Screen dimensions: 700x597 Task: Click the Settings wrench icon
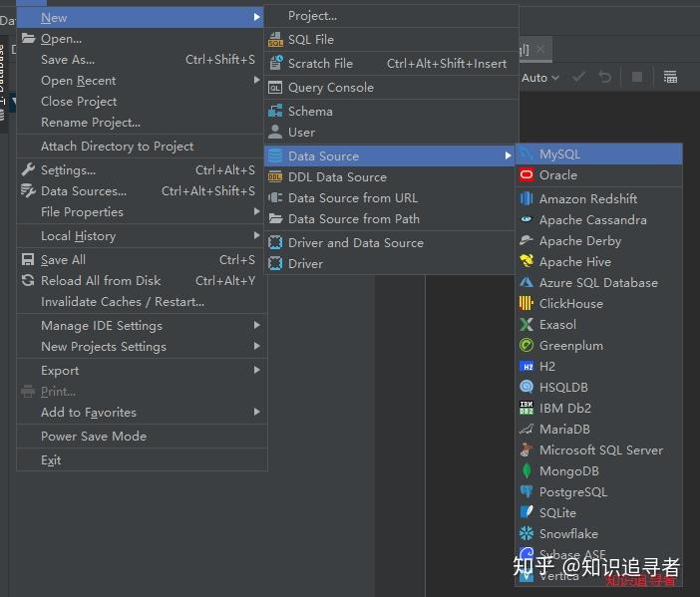coord(28,170)
